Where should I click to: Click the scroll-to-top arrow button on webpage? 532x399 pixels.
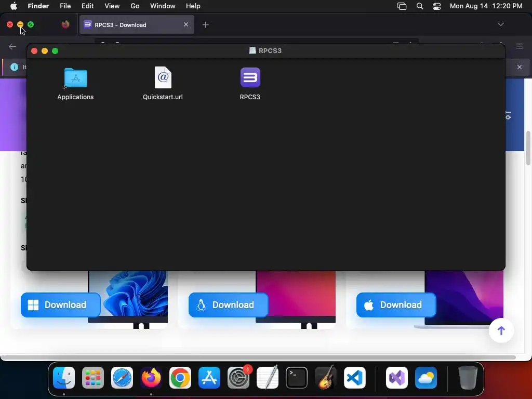(501, 330)
